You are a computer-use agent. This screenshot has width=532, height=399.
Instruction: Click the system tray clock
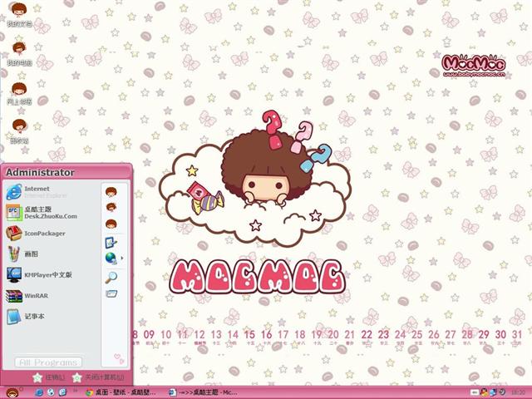(518, 392)
